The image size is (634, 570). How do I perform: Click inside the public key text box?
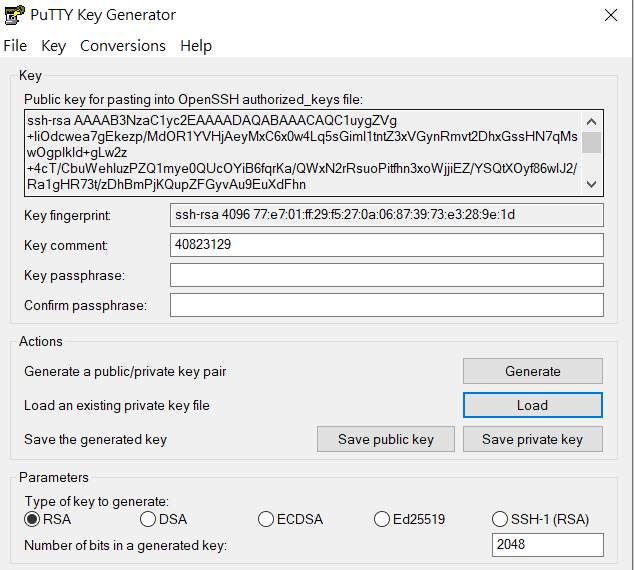(303, 153)
